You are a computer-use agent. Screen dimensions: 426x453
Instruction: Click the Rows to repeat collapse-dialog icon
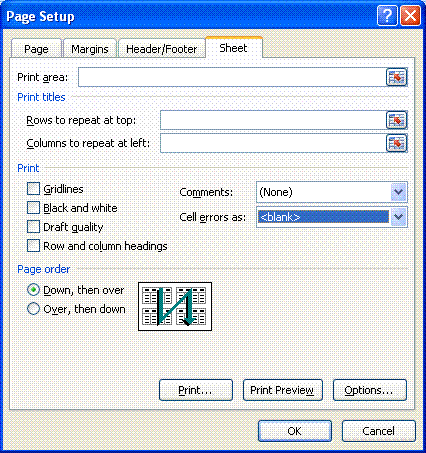[396, 120]
